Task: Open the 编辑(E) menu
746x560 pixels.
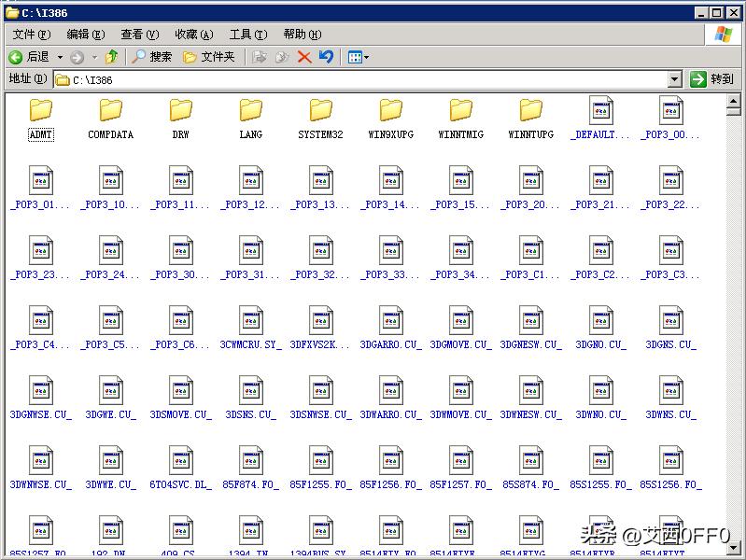Action: pyautogui.click(x=86, y=35)
